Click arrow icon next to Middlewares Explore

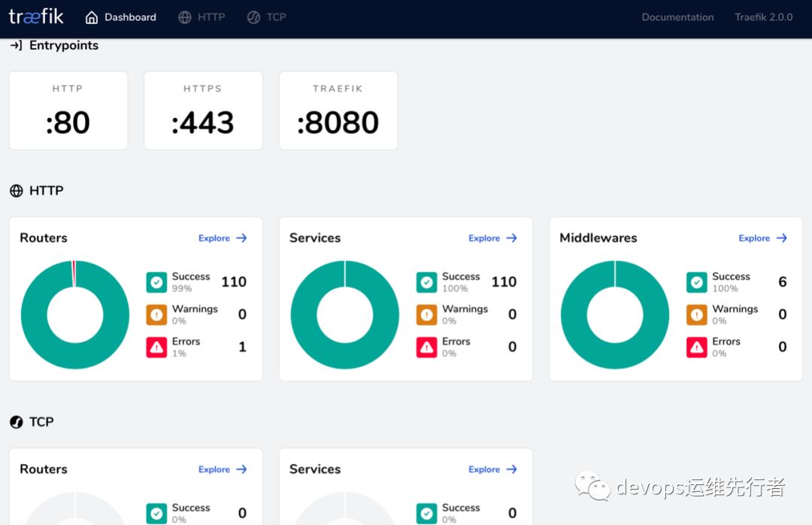tap(782, 238)
